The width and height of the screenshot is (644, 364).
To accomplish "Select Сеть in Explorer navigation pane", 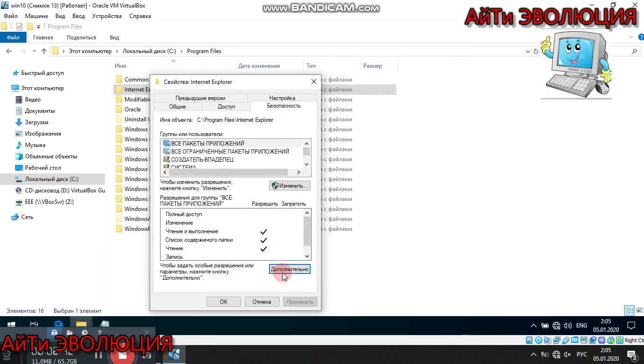I will click(x=27, y=217).
